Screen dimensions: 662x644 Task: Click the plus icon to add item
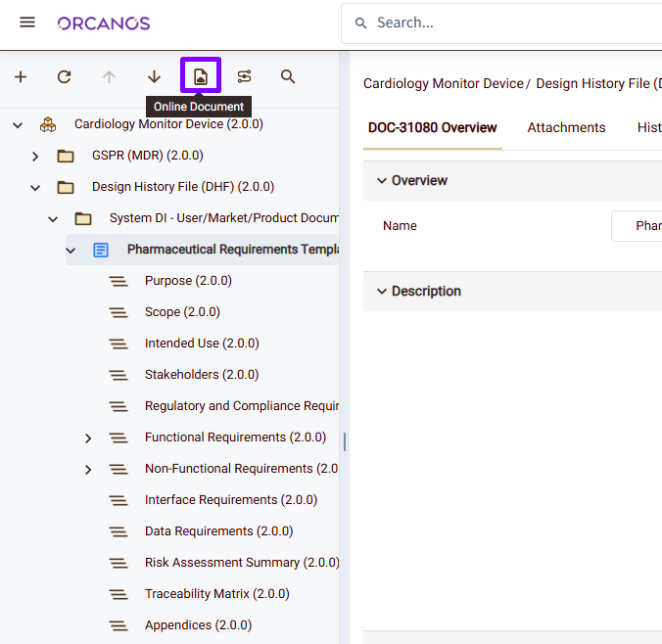(21, 76)
